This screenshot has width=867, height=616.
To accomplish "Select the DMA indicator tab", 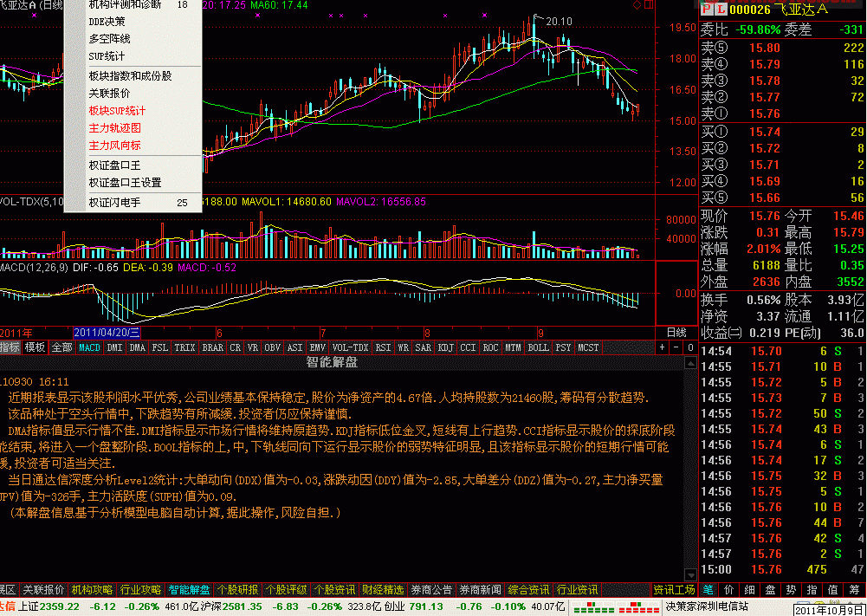I will tap(137, 347).
